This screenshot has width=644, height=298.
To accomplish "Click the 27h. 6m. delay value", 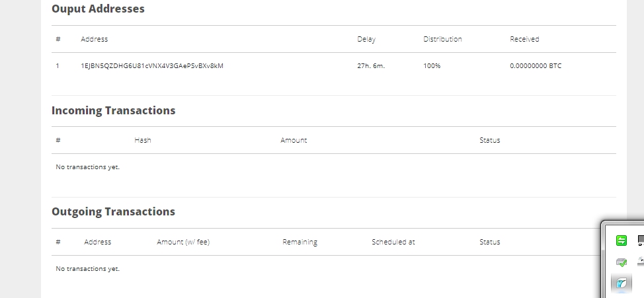I will tap(371, 66).
